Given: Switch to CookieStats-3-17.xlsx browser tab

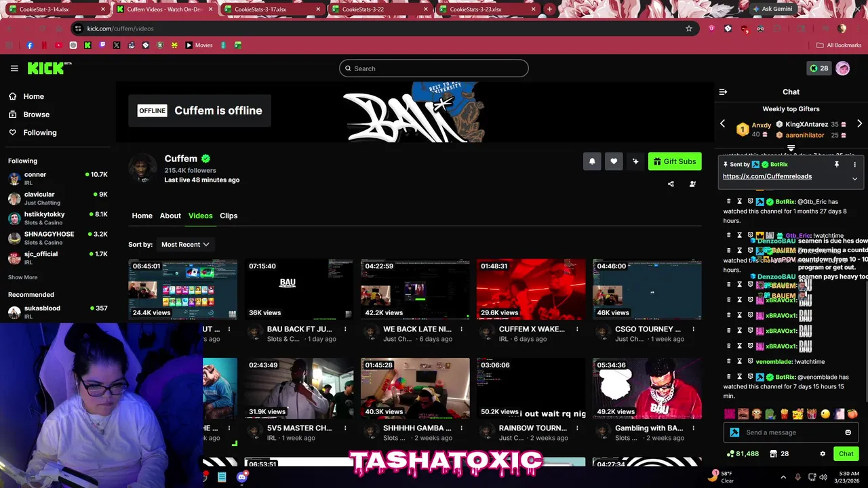Looking at the screenshot, I should click(x=271, y=9).
